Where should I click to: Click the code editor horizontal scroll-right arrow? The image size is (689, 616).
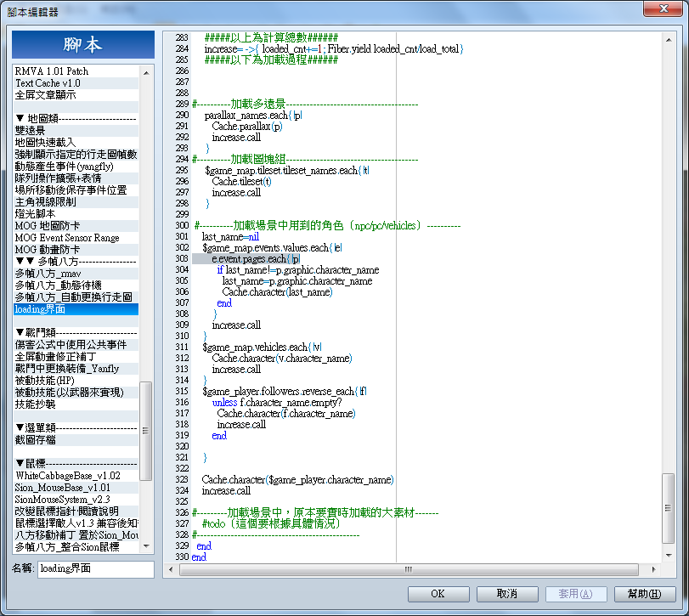click(654, 570)
